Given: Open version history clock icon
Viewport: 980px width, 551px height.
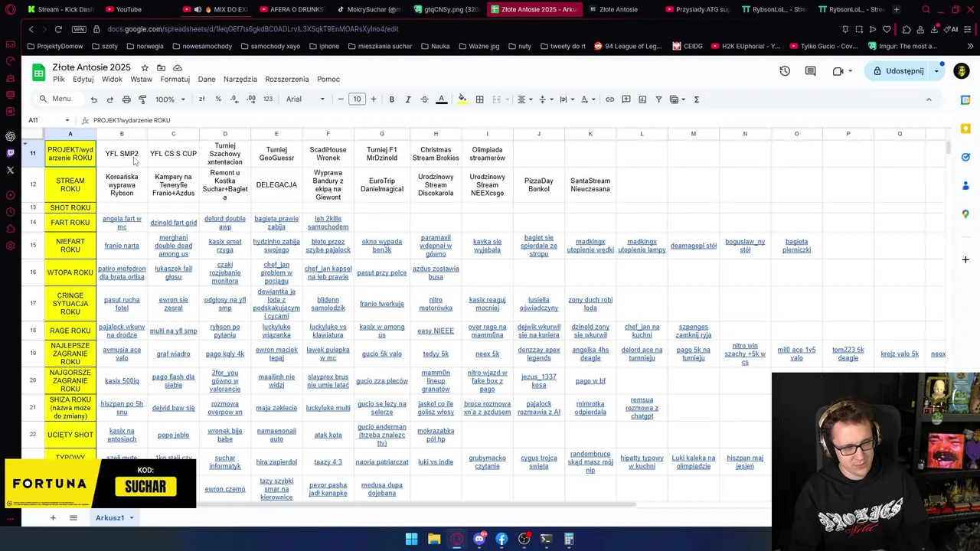Looking at the screenshot, I should click(x=785, y=71).
